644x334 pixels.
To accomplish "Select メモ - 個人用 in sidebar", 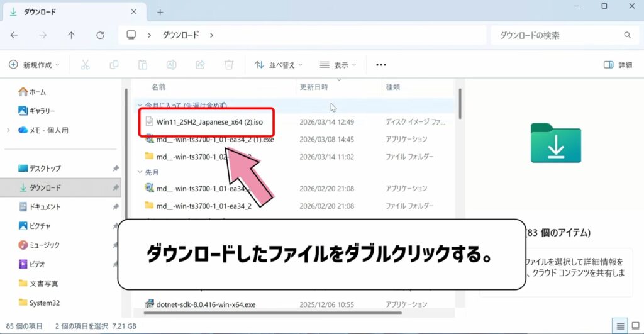I will [43, 130].
